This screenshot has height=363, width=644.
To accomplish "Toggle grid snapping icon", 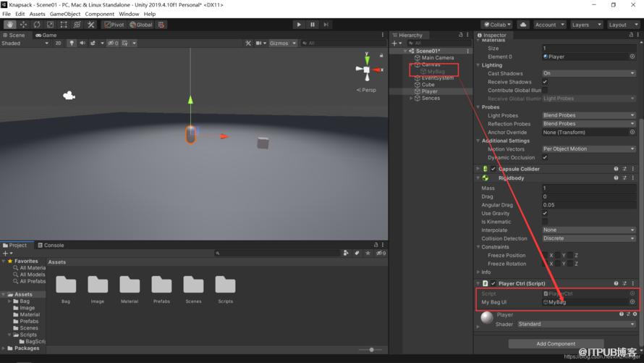I will tap(161, 25).
